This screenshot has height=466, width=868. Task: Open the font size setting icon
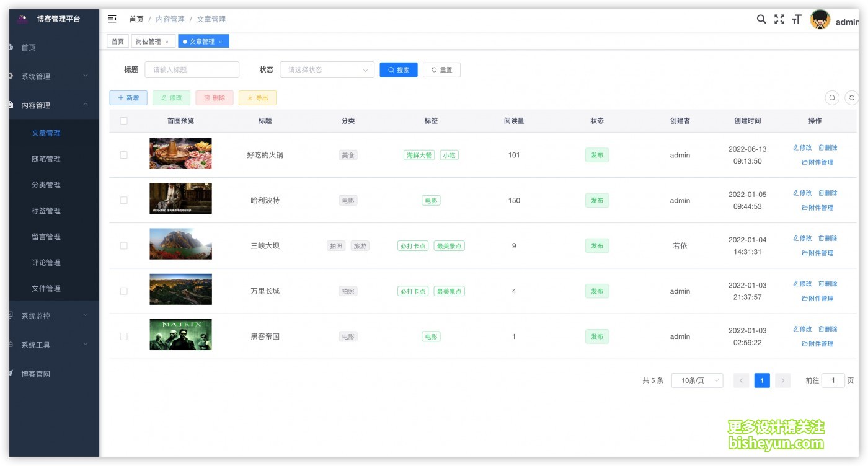(797, 20)
